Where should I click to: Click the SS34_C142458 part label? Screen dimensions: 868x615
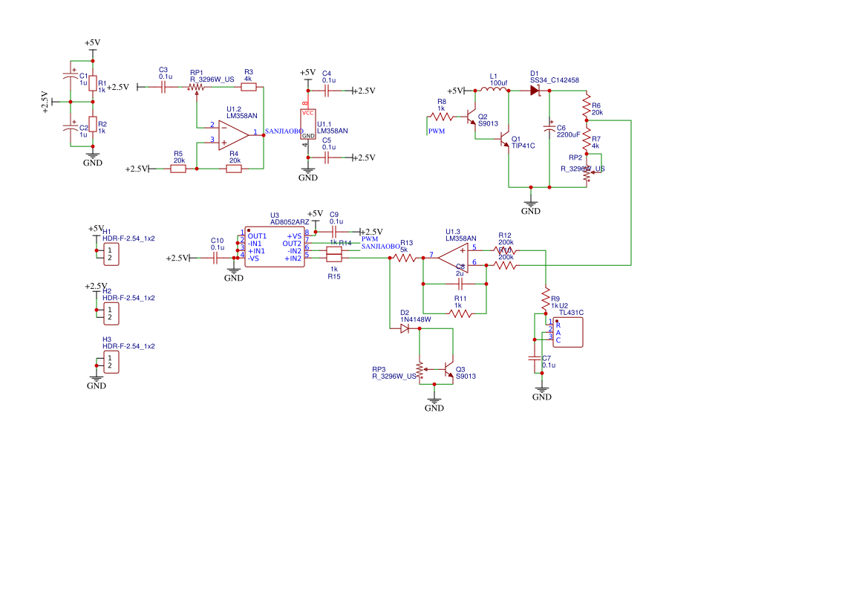[555, 80]
